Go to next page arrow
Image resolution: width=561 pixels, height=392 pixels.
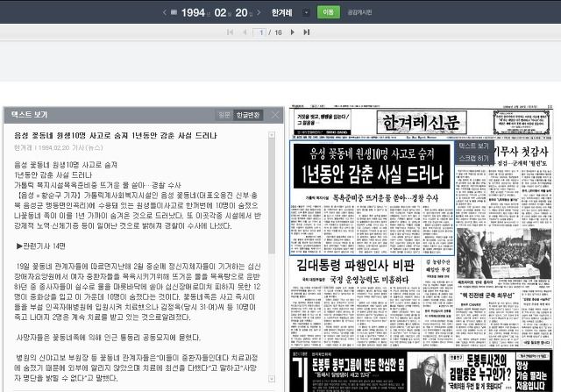(x=292, y=32)
